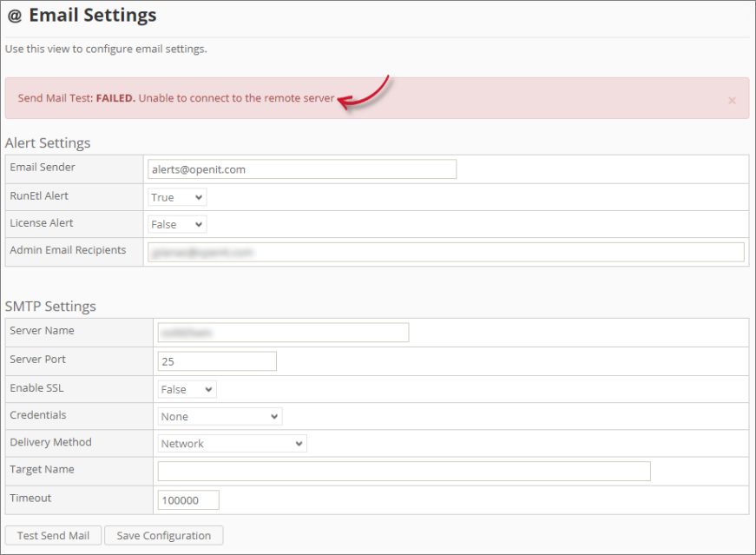Click inside the Target Name field
This screenshot has width=756, height=555.
pos(404,471)
